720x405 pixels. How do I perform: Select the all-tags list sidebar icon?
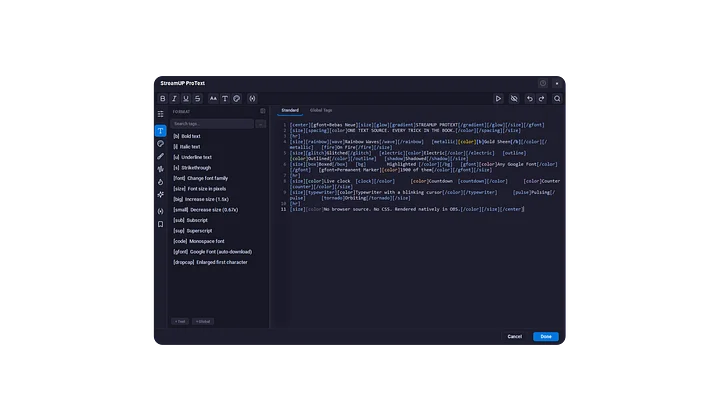pos(160,114)
